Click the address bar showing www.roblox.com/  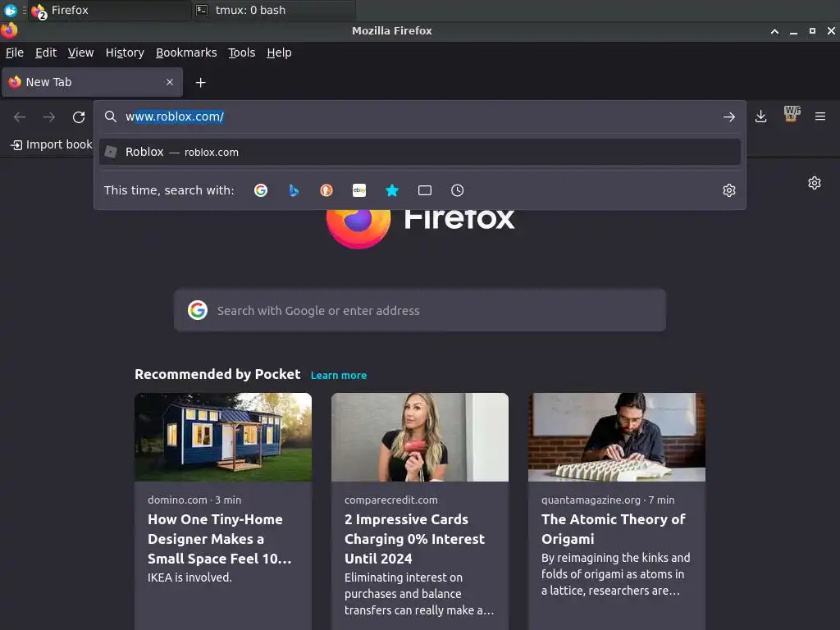(420, 116)
